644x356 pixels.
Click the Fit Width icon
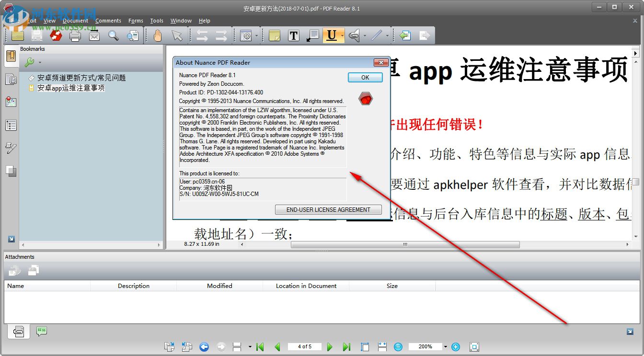click(x=382, y=346)
